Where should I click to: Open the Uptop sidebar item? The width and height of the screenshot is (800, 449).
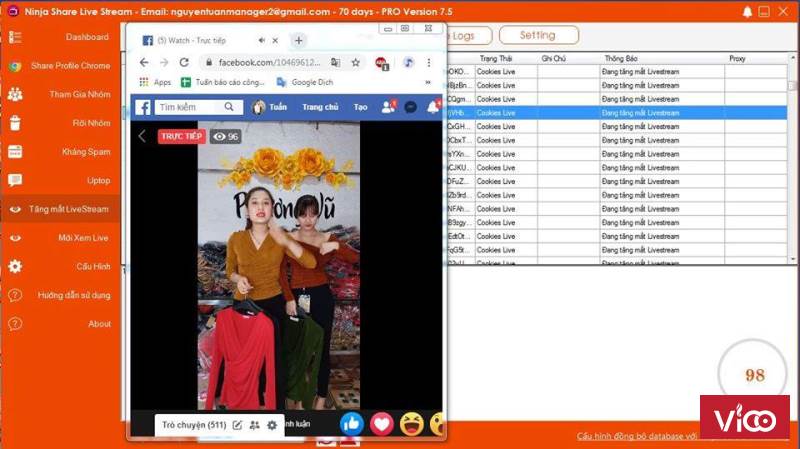[98, 180]
